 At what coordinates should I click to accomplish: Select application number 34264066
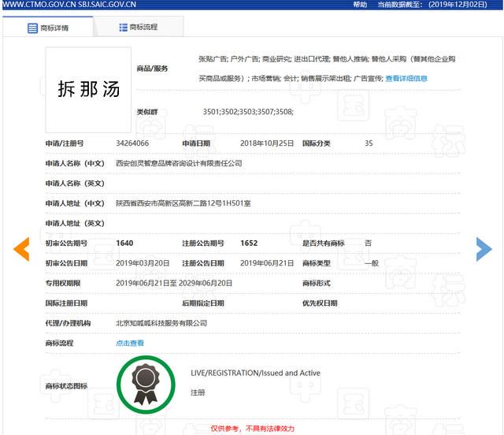pyautogui.click(x=132, y=143)
